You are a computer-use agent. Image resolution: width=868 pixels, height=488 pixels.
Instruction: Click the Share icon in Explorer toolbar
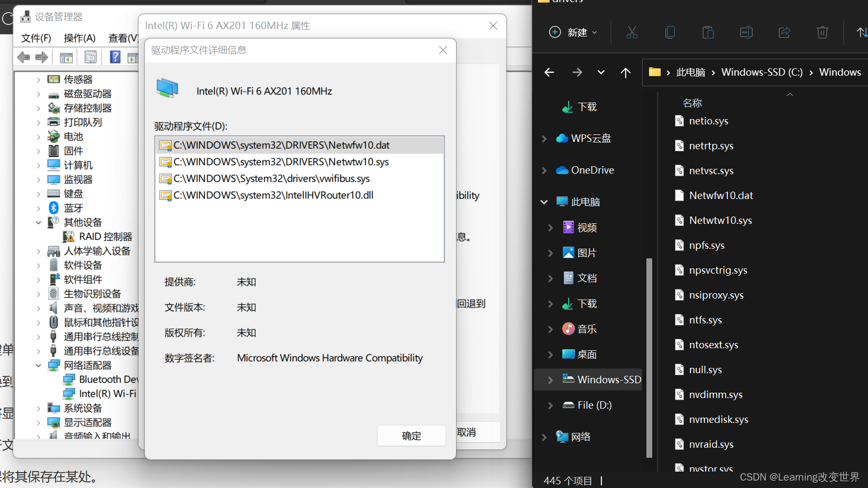pyautogui.click(x=784, y=32)
